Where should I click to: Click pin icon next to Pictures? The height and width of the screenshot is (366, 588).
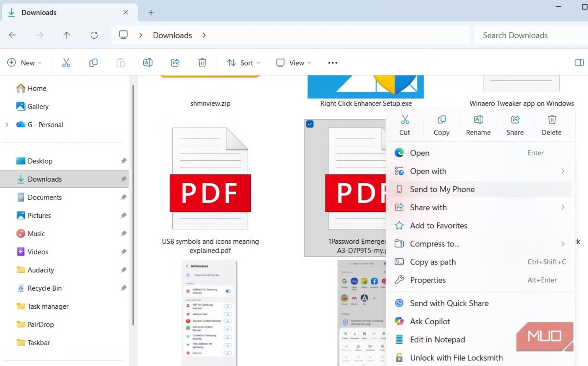[123, 215]
